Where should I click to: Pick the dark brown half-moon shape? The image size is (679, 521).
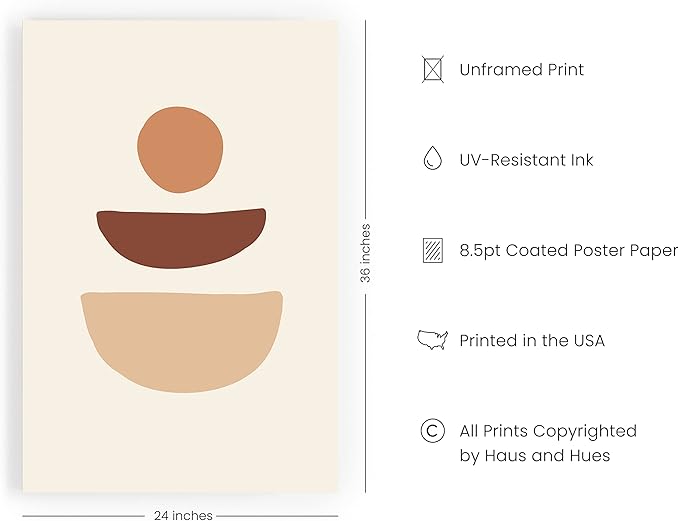(x=181, y=238)
